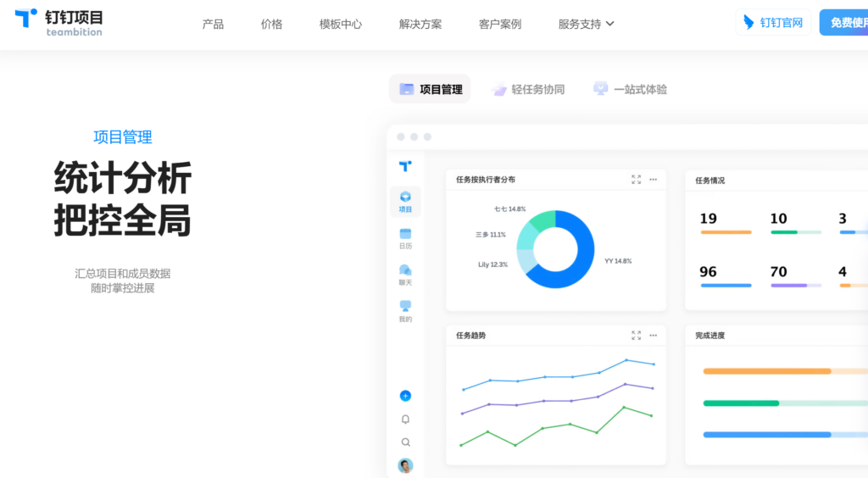This screenshot has width=868, height=478.
Task: Click the donut chart
Action: point(555,249)
